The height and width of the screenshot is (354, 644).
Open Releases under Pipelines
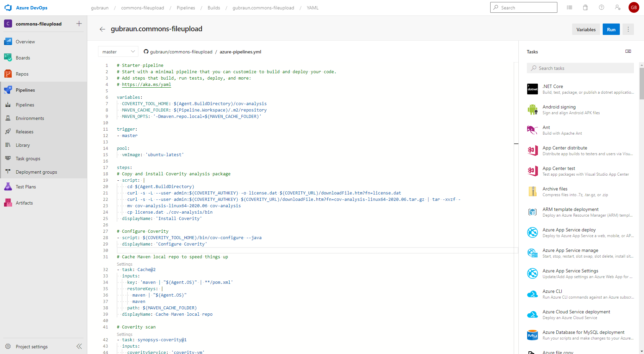[44, 132]
